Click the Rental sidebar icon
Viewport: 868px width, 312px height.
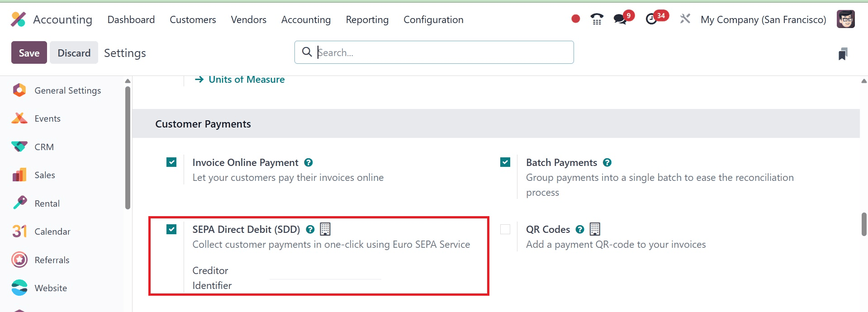coord(19,203)
